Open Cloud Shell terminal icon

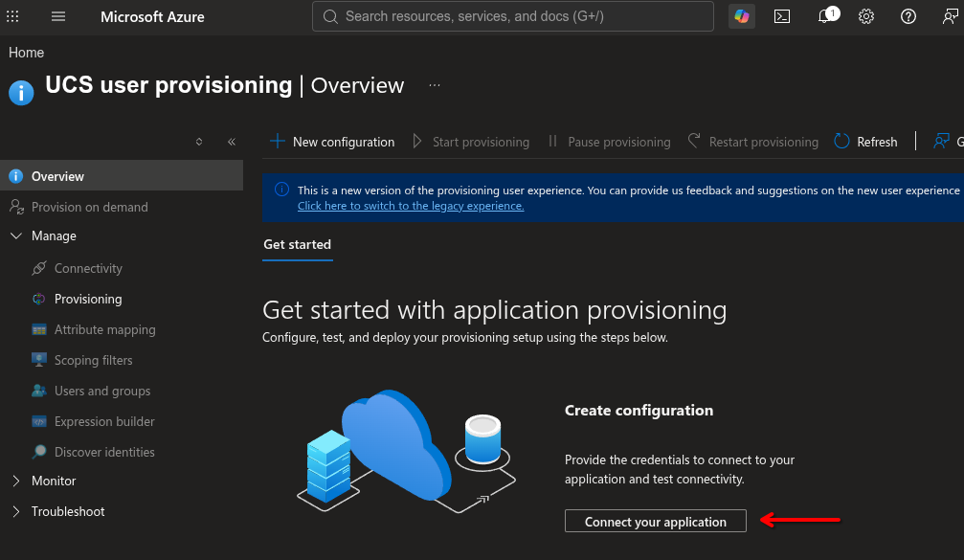pos(782,16)
